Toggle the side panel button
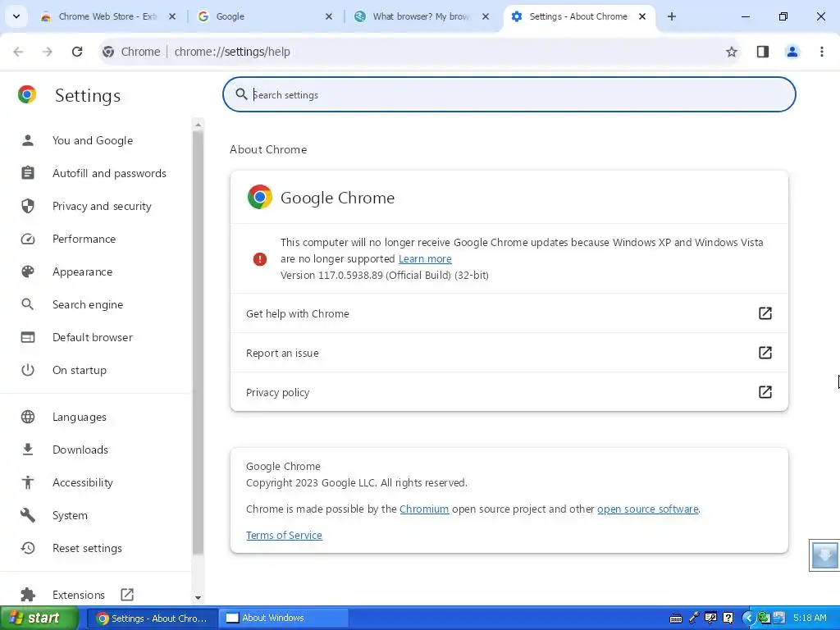The image size is (840, 630). [x=762, y=52]
